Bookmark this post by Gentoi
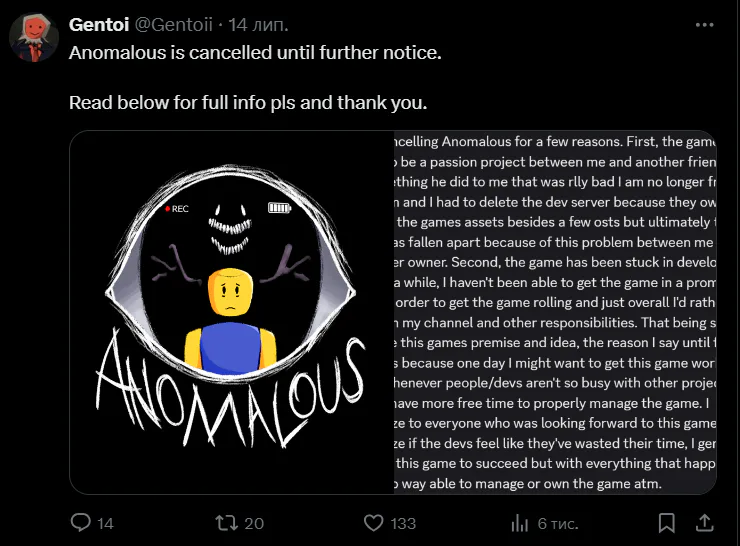 [666, 523]
